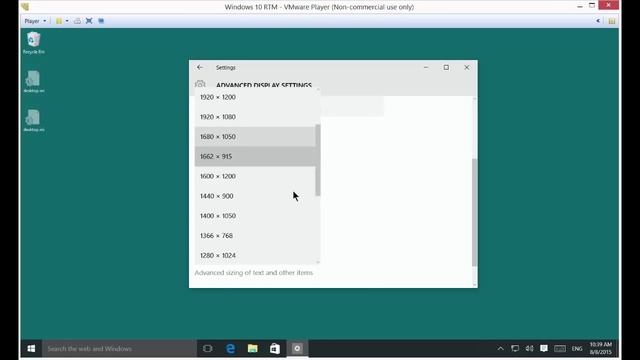Close the Settings window

click(467, 67)
